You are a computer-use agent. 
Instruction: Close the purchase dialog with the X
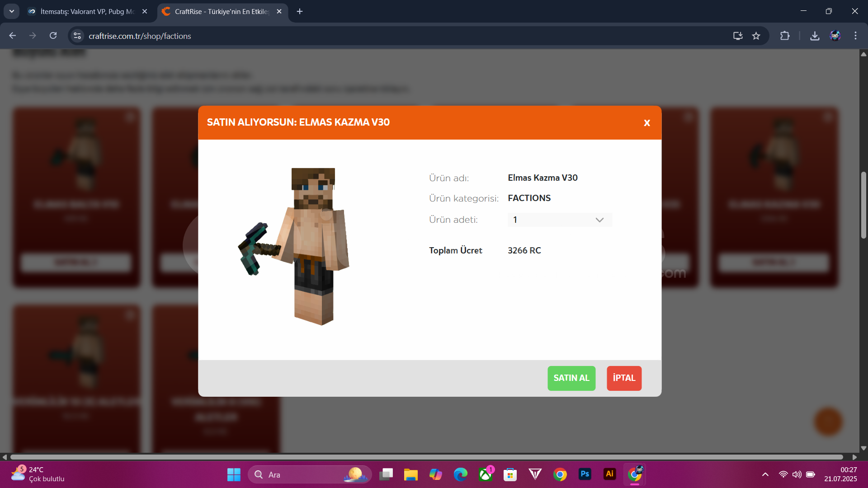(646, 123)
